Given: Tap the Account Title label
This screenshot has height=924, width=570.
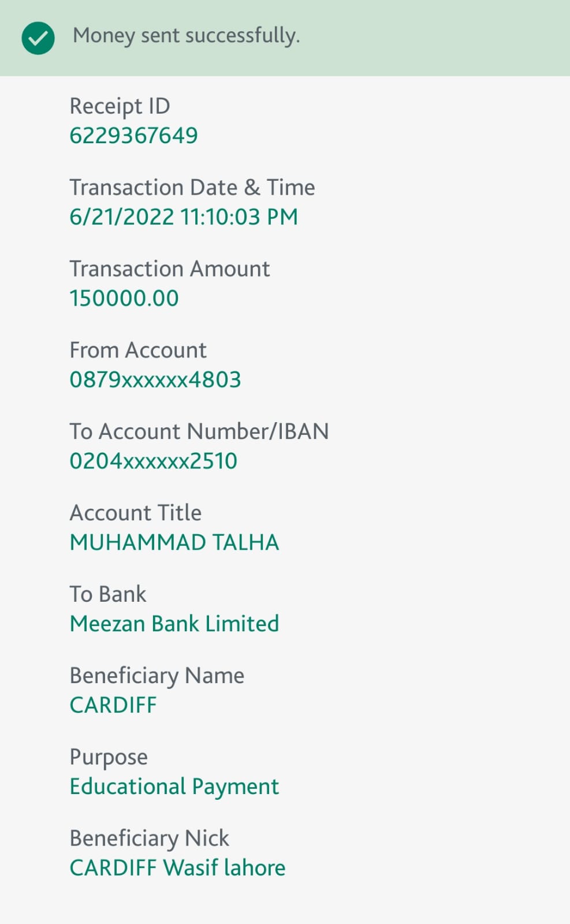Looking at the screenshot, I should click(x=135, y=513).
